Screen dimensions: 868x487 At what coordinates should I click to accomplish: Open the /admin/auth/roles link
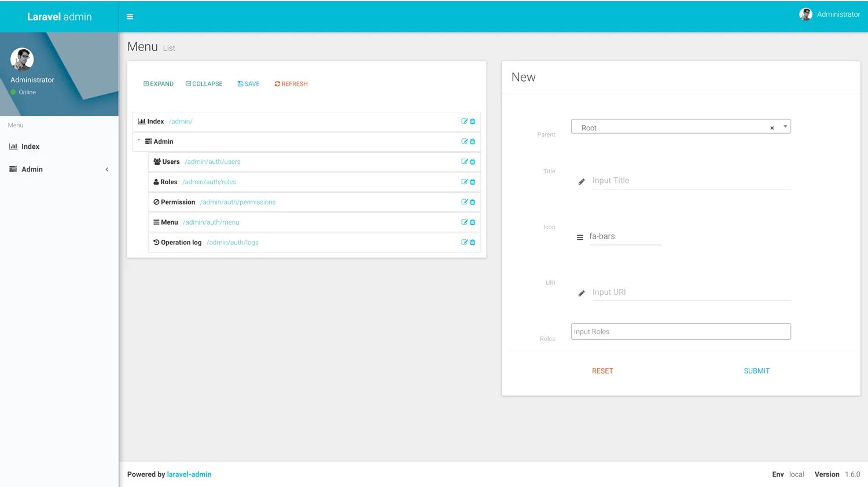209,182
